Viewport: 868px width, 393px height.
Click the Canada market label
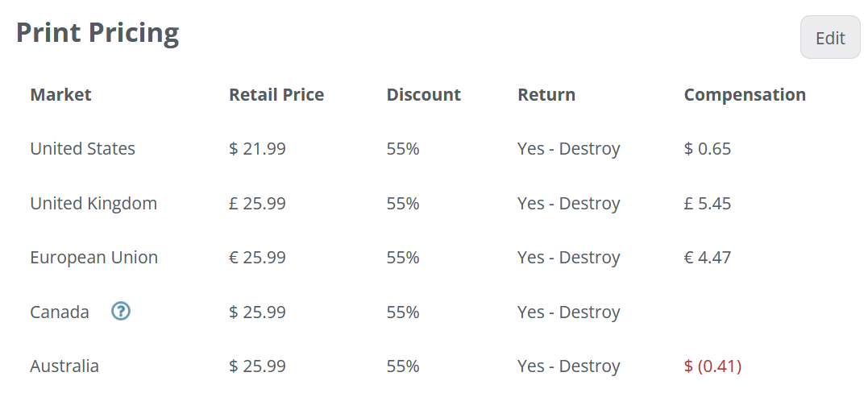pos(59,312)
